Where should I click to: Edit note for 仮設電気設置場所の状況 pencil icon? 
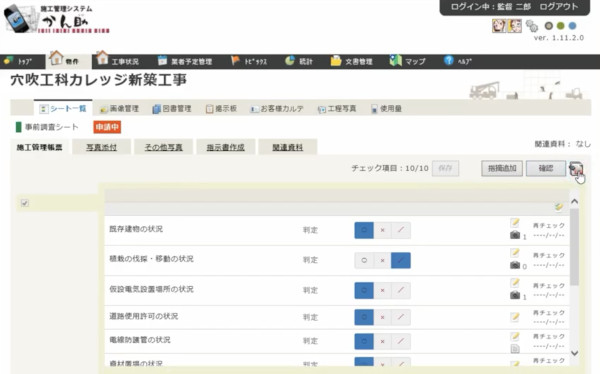(515, 283)
